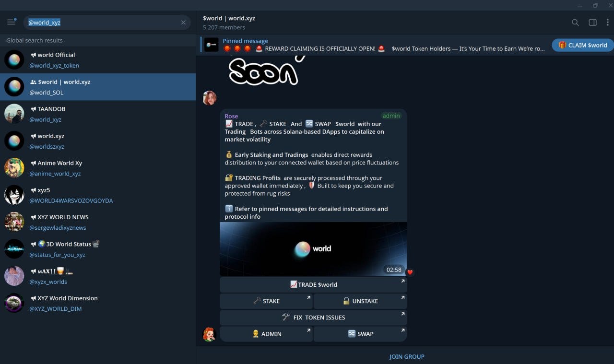
Task: Click the admin badge on Rose's message
Action: (391, 116)
